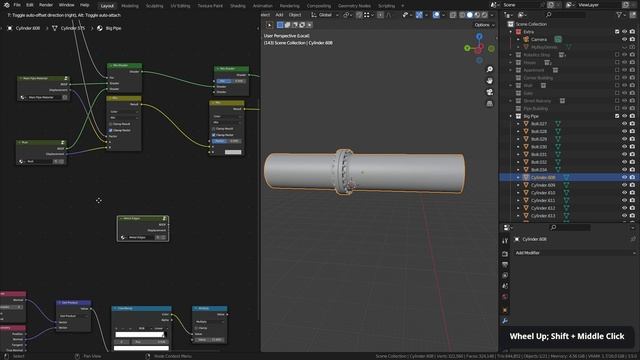Toggle X-ray icon in viewport header
The height and width of the screenshot is (360, 640).
(453, 15)
